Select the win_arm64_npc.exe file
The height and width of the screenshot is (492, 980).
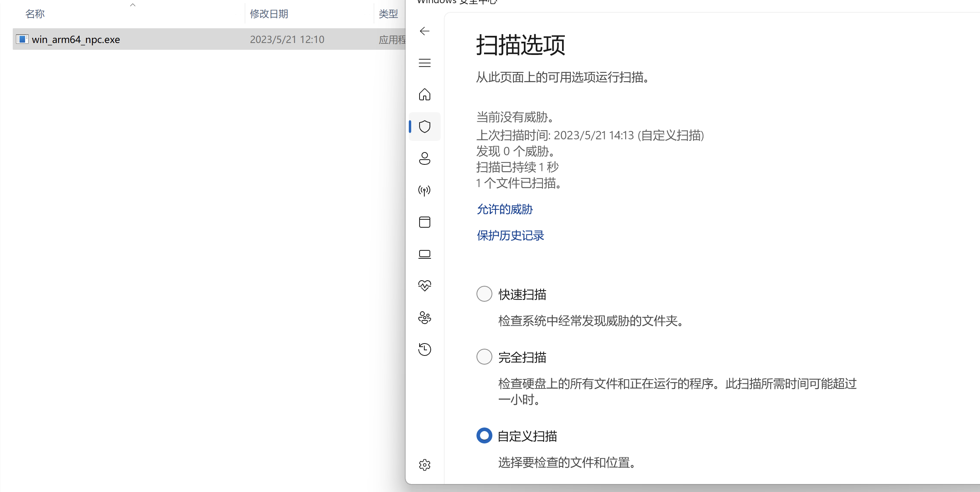pos(76,39)
